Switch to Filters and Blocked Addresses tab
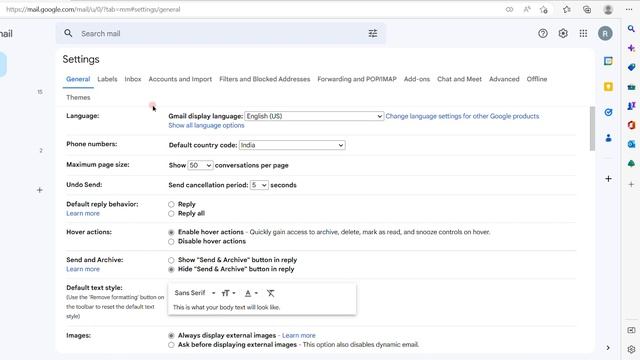 pos(264,79)
